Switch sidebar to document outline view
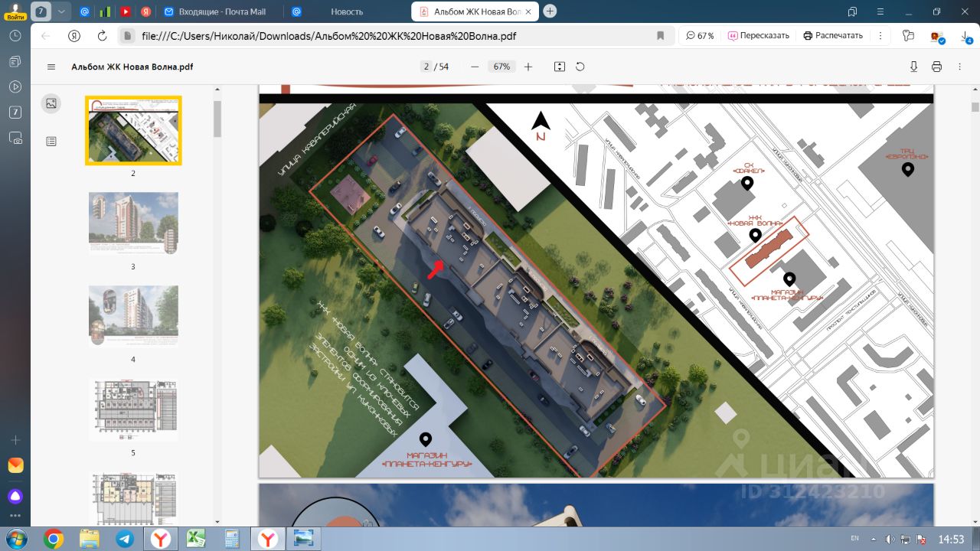Image resolution: width=980 pixels, height=551 pixels. pyautogui.click(x=51, y=142)
